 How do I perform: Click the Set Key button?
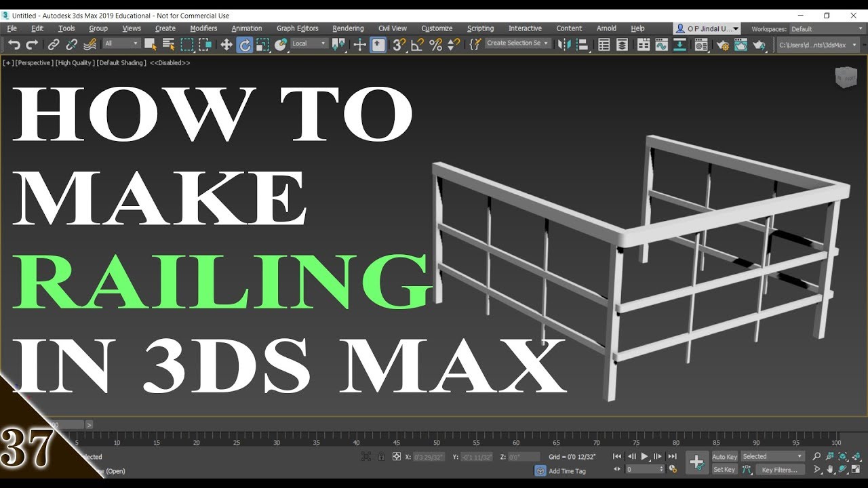click(x=724, y=469)
